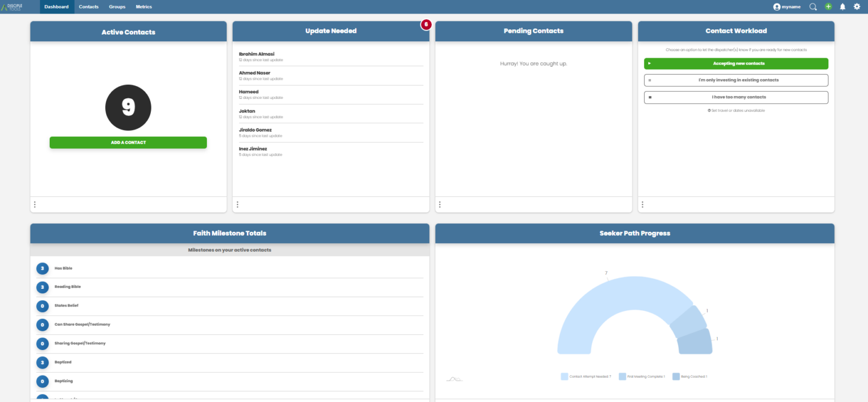Image resolution: width=868 pixels, height=402 pixels.
Task: Click the three-dot icon on Pending Contacts tile
Action: coord(440,204)
